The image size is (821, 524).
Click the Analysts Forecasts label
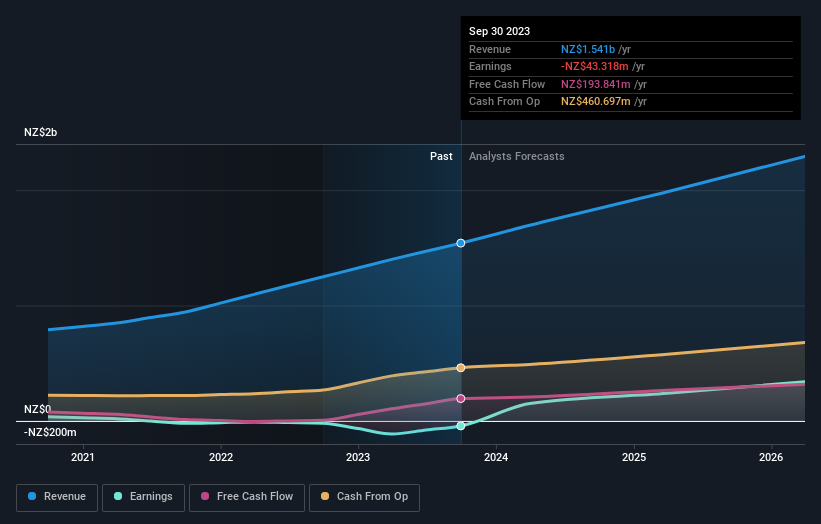[517, 156]
